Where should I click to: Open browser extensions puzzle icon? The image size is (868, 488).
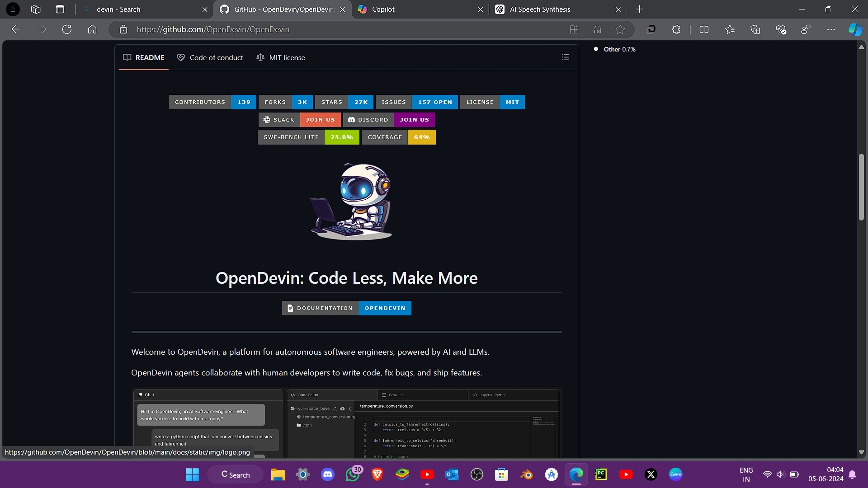point(676,29)
